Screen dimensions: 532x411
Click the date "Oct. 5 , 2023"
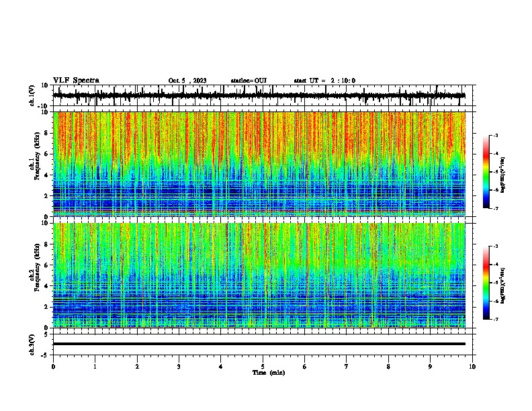pyautogui.click(x=187, y=81)
